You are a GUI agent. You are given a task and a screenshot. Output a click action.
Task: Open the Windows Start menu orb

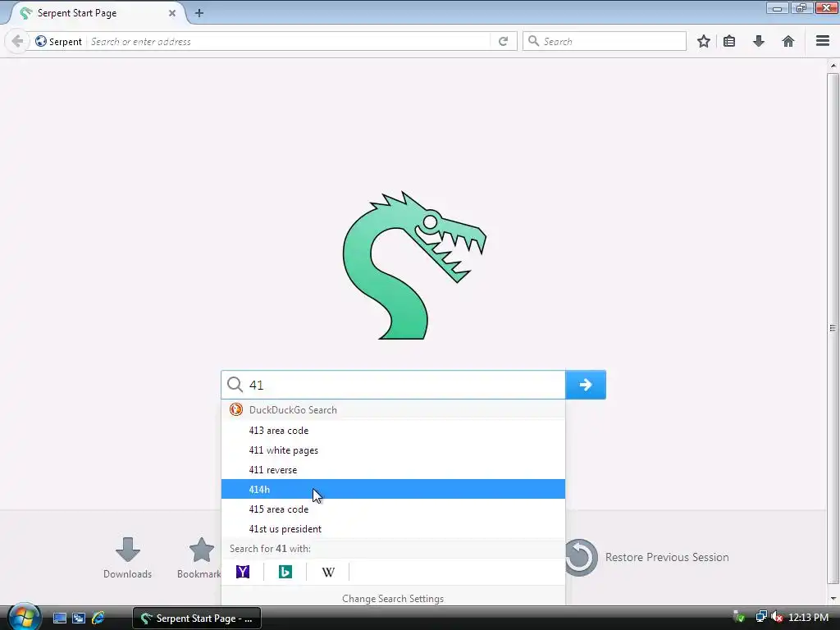23,618
